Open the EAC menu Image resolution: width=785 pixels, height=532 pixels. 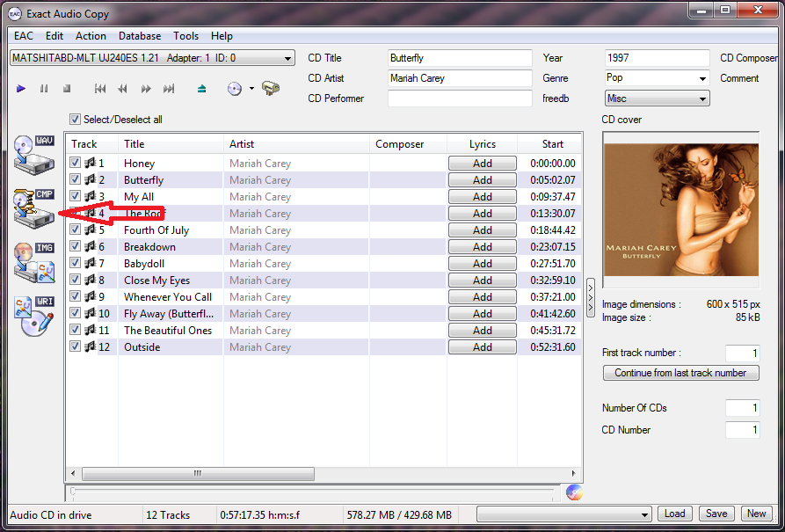(24, 36)
